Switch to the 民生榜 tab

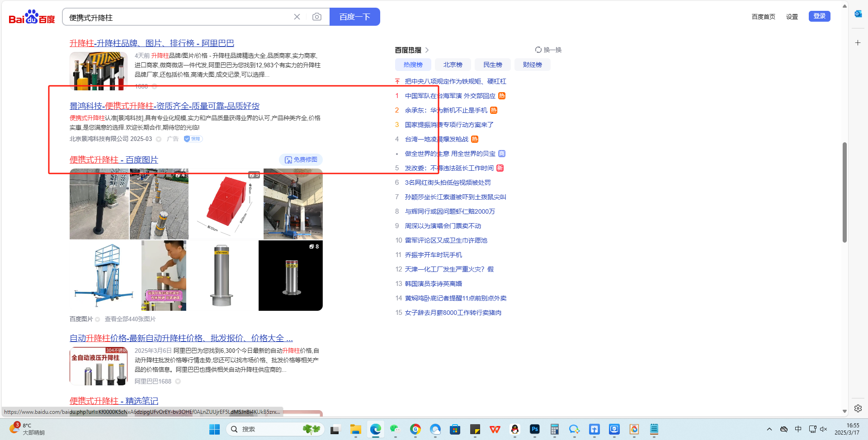pos(492,65)
